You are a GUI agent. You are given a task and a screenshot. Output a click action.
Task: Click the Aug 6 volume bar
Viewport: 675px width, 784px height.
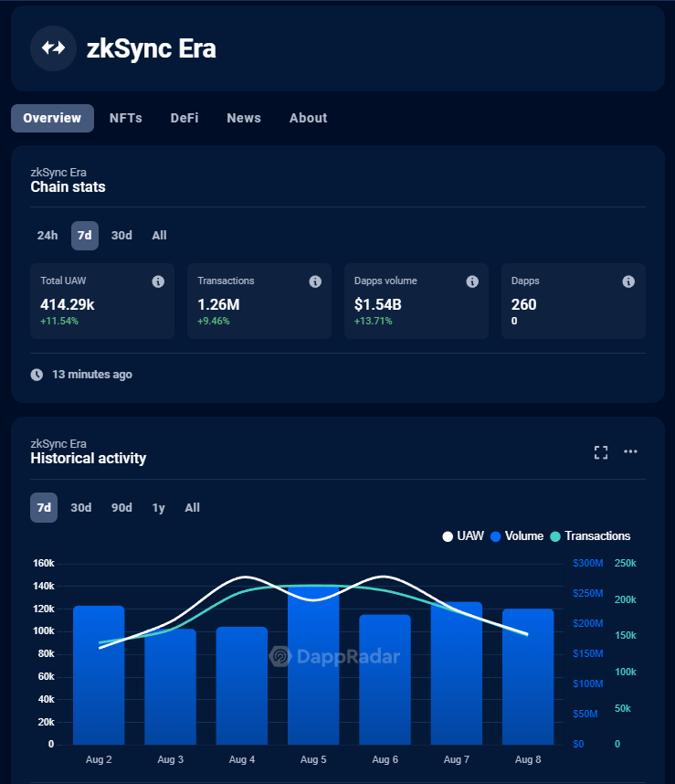[385, 680]
